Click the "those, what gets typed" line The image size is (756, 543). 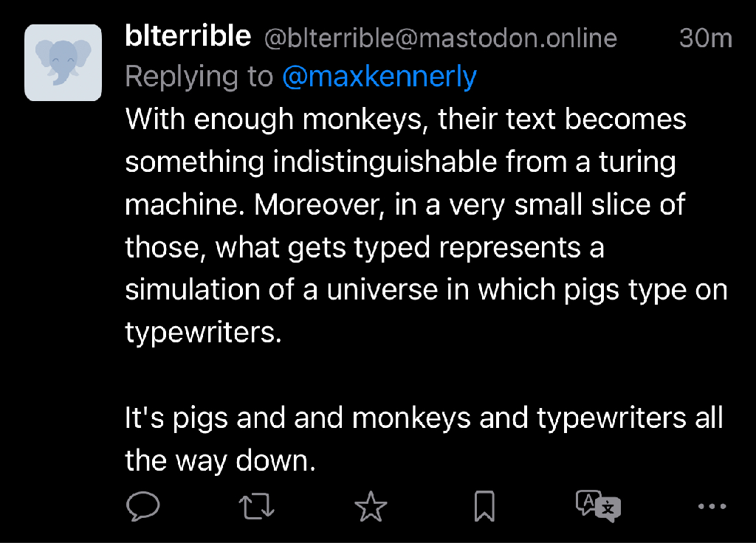(365, 247)
